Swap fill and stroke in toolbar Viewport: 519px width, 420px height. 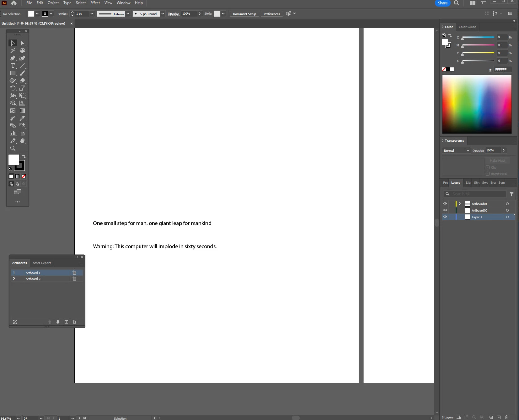coord(24,156)
